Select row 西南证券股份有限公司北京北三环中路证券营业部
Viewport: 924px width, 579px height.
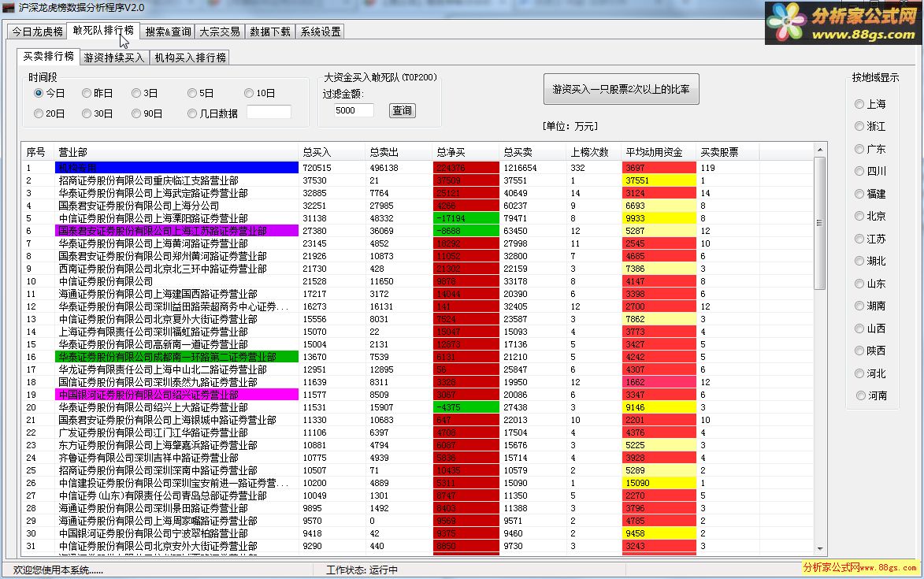417,269
